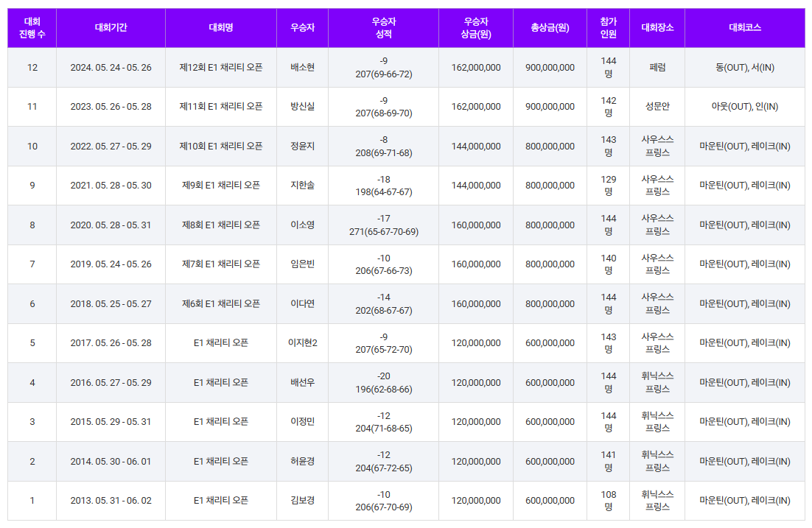Click venue cell 성문안

click(658, 107)
